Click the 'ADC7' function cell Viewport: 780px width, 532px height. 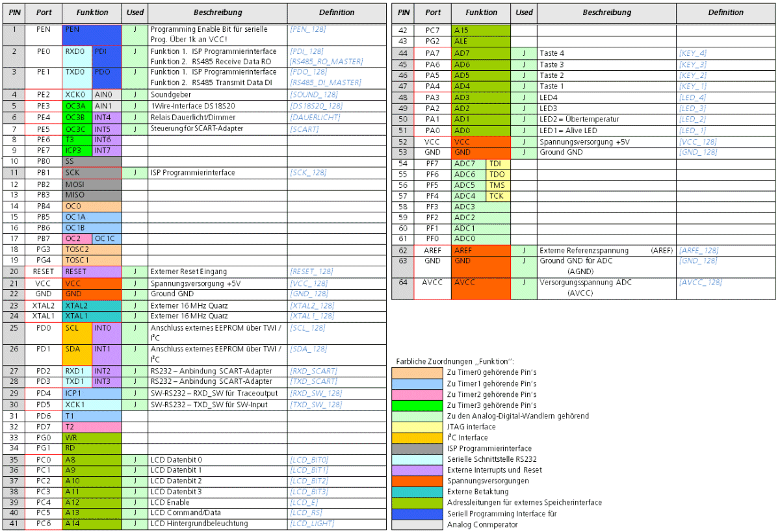(468, 164)
